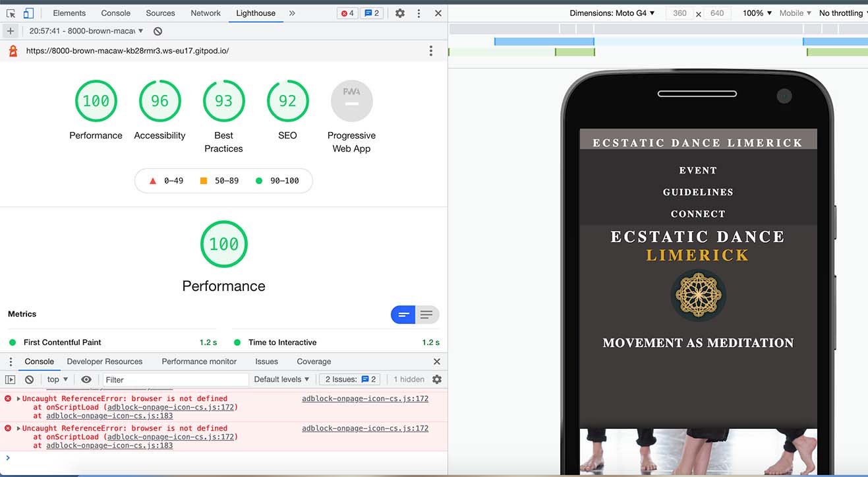The height and width of the screenshot is (477, 868).
Task: Open the Sources tab
Action: [x=160, y=13]
